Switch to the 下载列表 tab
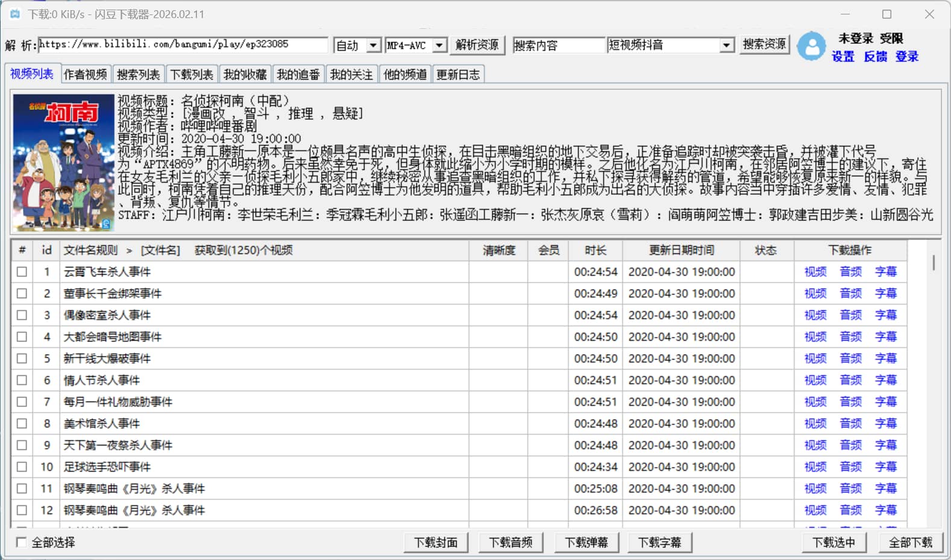This screenshot has width=951, height=560. (192, 75)
